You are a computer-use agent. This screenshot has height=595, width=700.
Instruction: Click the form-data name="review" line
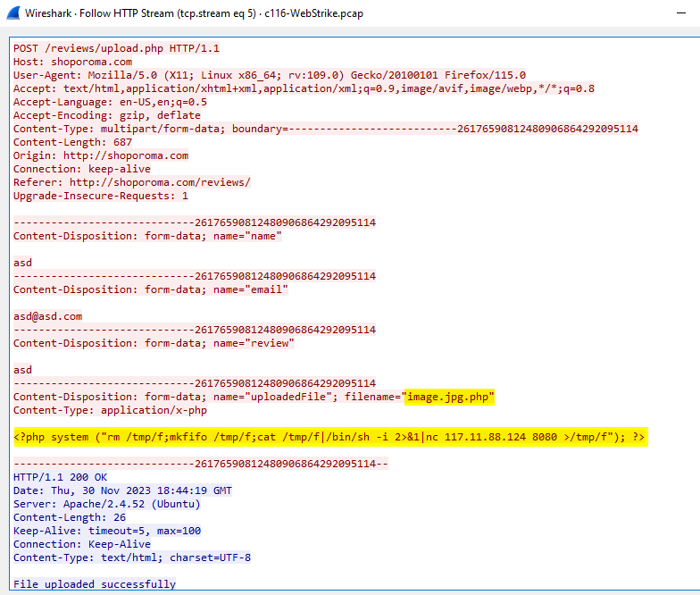coord(154,343)
